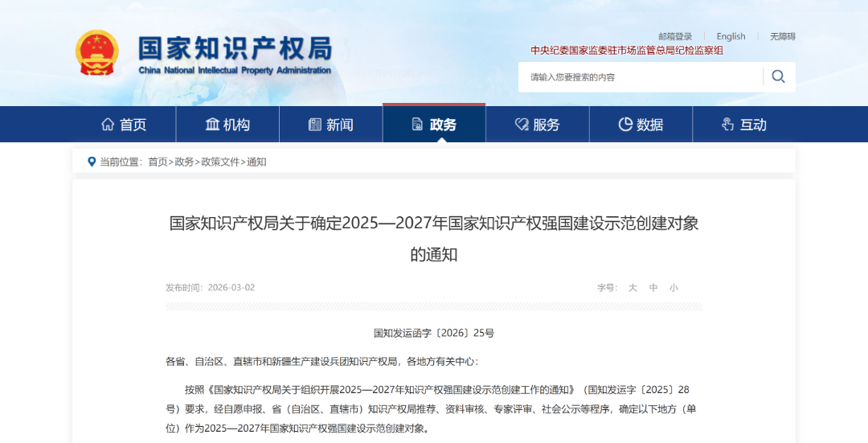Viewport: 868px width, 443px height.
Task: Set font size to 大
Action: click(633, 288)
